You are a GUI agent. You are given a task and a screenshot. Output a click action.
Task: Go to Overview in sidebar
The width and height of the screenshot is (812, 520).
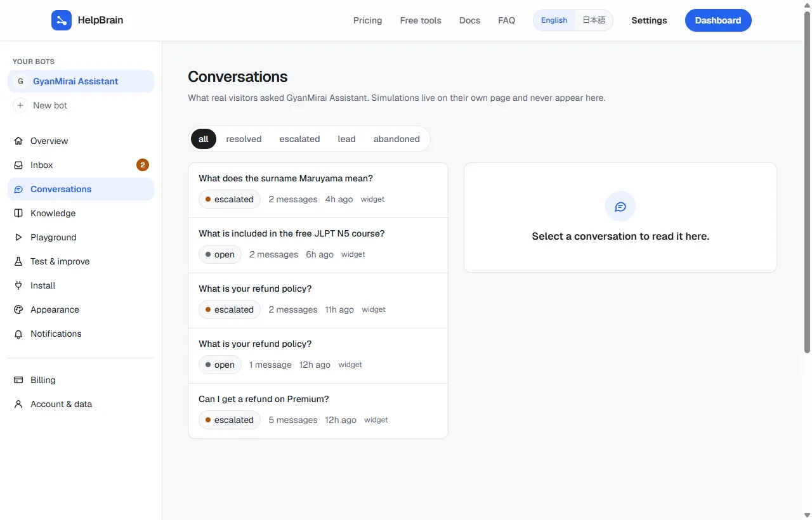point(81,141)
